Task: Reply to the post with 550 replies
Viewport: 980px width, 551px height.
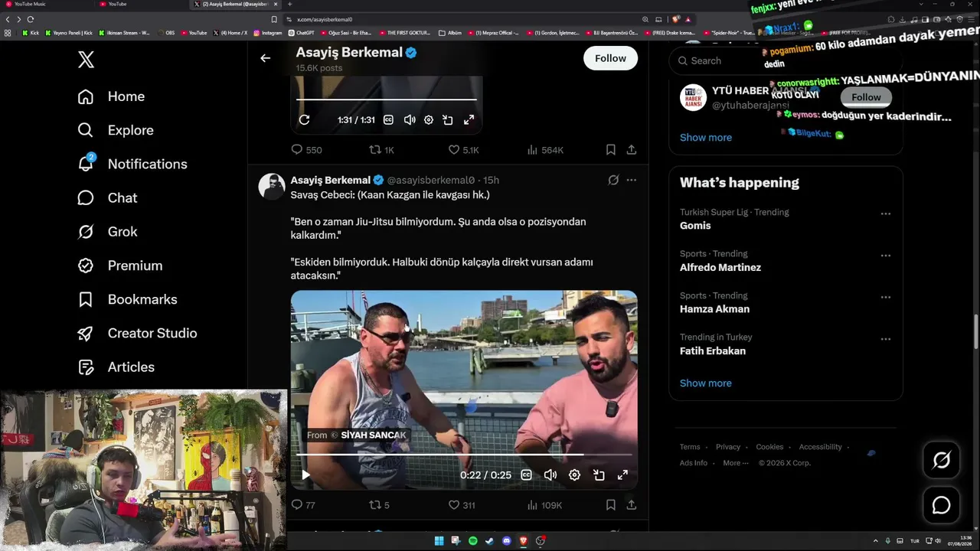Action: coord(306,150)
